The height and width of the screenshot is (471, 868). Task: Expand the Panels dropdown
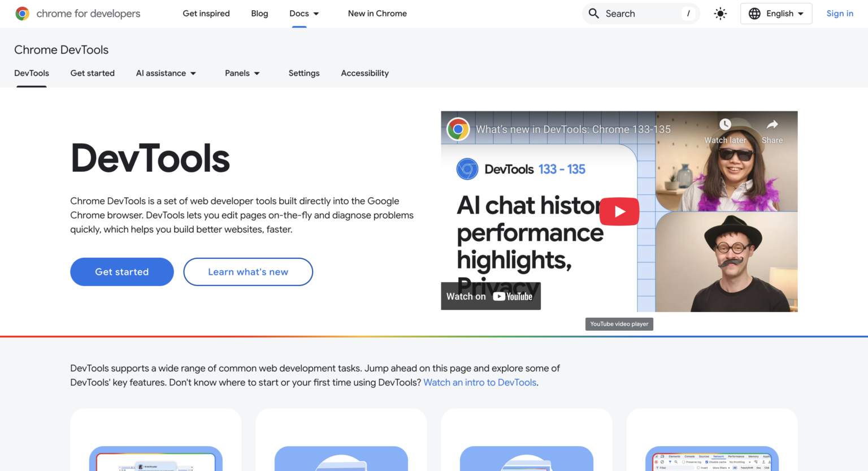(242, 73)
